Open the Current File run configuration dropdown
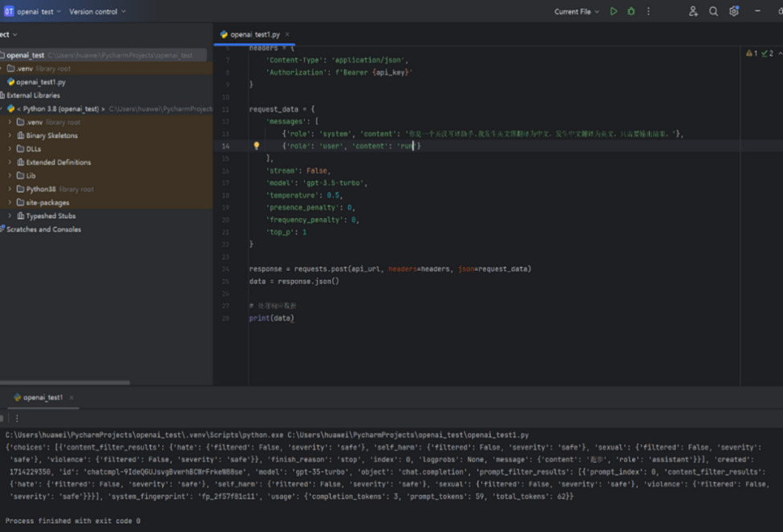This screenshot has height=532, width=783. [x=577, y=11]
